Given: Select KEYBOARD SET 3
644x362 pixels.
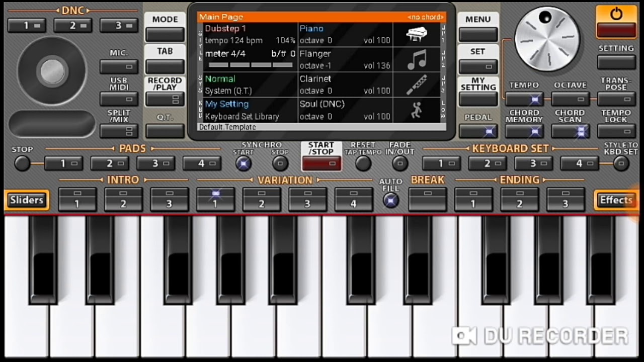Looking at the screenshot, I should click(533, 163).
